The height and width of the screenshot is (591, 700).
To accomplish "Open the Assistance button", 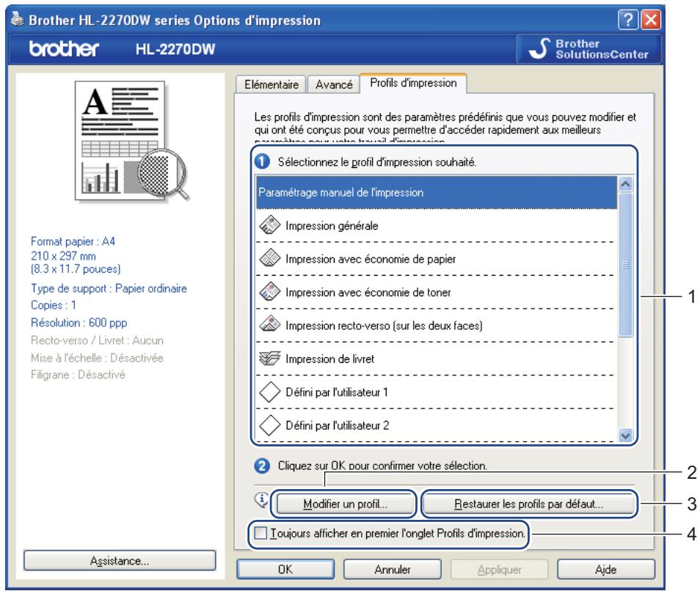I will click(120, 561).
